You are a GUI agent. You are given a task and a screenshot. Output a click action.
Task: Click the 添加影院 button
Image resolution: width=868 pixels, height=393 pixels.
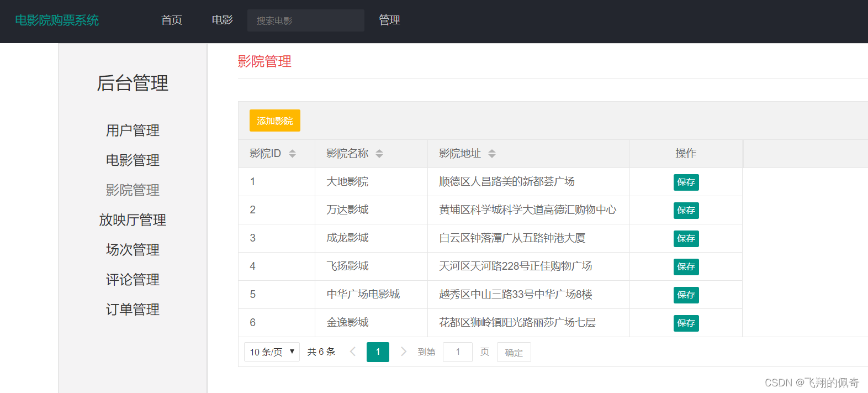click(275, 120)
